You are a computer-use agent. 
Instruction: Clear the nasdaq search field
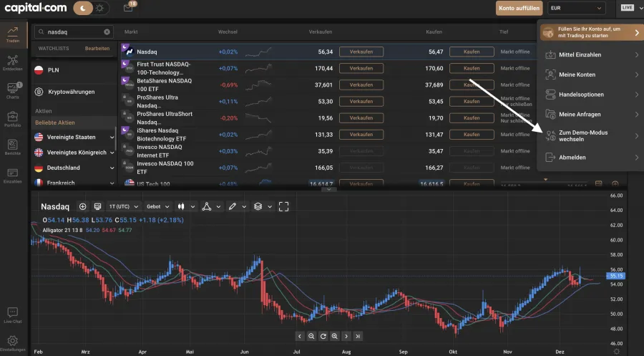click(107, 32)
